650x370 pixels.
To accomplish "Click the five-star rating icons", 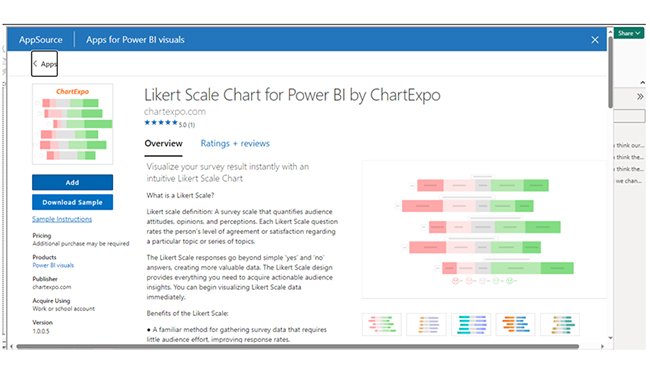I will pyautogui.click(x=161, y=123).
